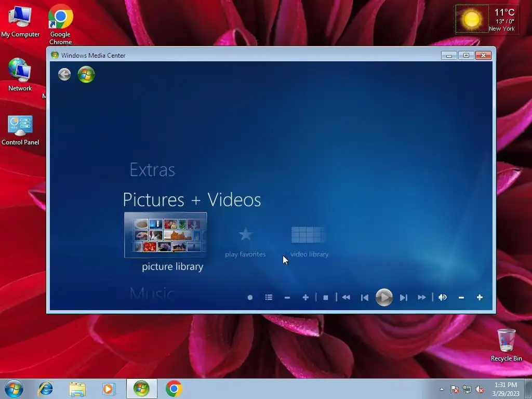Raise volume with the rightmost plus button

(x=480, y=298)
